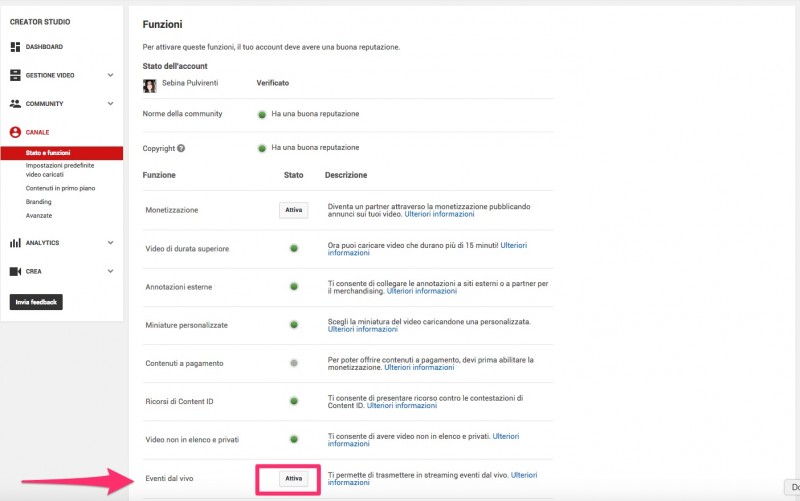Expand the Gestione Video section
800x501 pixels.
tap(110, 75)
